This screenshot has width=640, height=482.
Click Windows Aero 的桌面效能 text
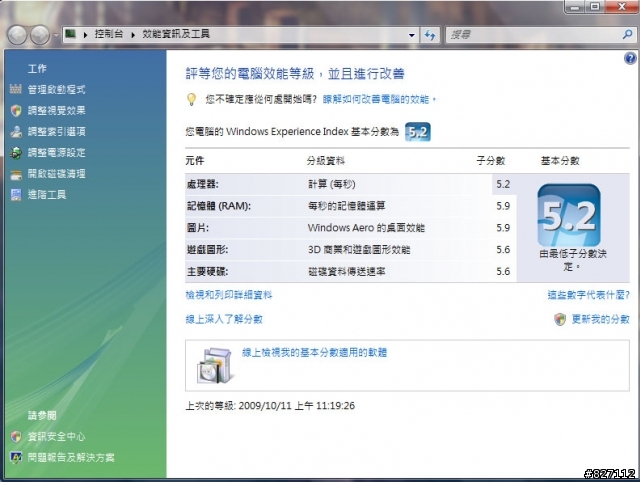366,228
